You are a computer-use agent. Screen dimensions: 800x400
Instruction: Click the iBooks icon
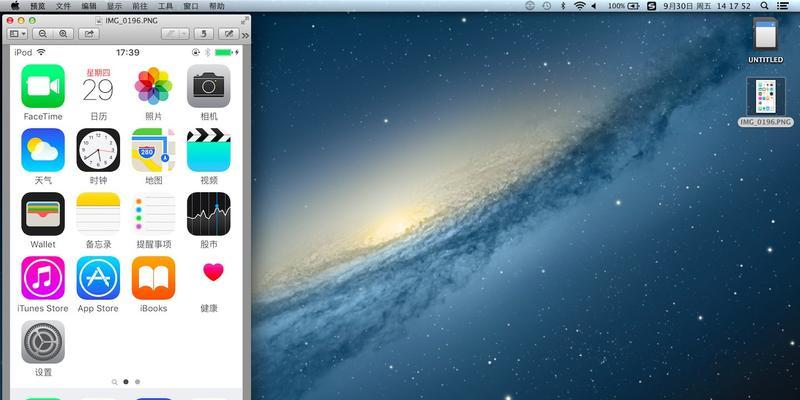coord(153,278)
